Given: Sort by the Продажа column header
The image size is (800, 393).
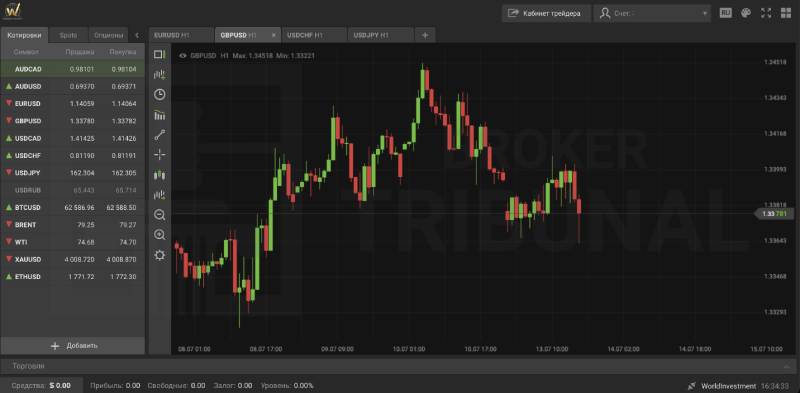Looking at the screenshot, I should coord(80,52).
